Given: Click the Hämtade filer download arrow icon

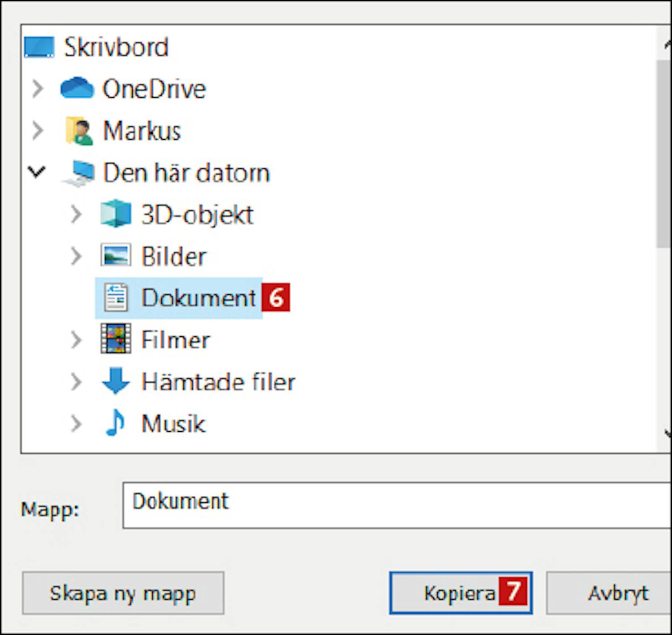Looking at the screenshot, I should click(x=116, y=381).
